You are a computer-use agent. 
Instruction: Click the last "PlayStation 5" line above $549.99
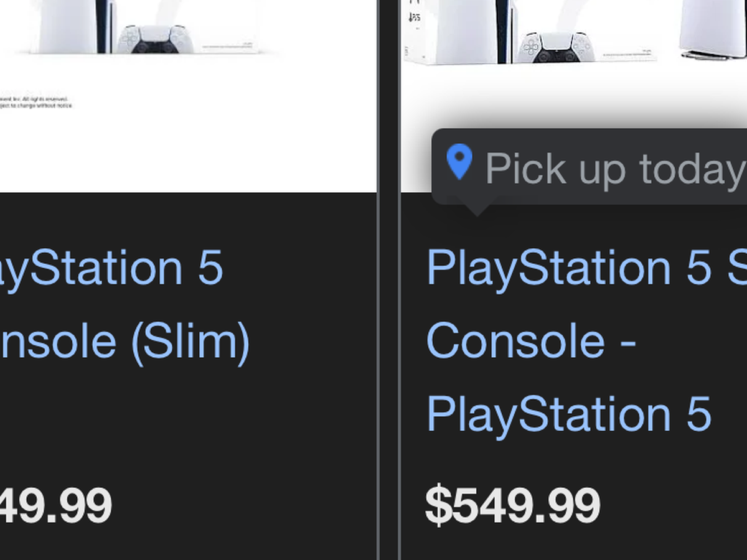pos(568,414)
